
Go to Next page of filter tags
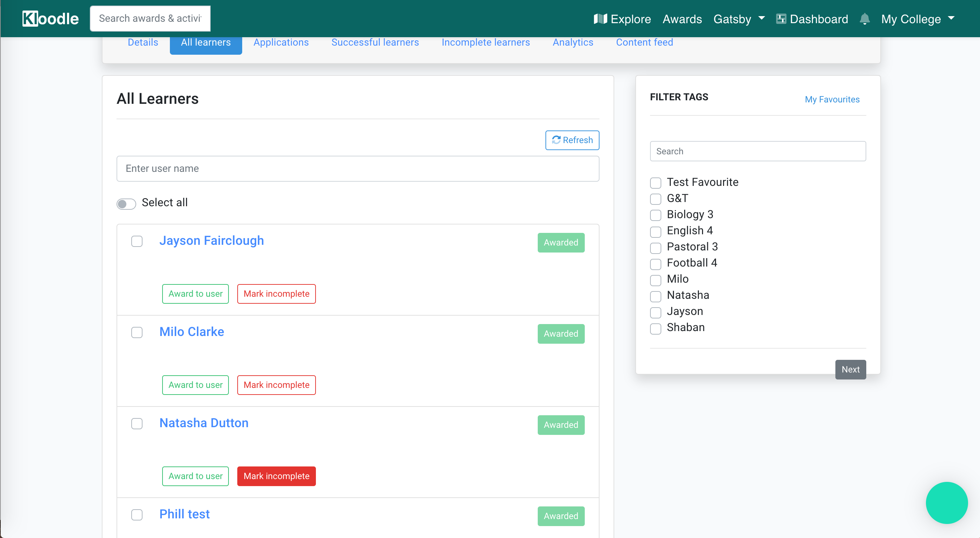tap(850, 369)
